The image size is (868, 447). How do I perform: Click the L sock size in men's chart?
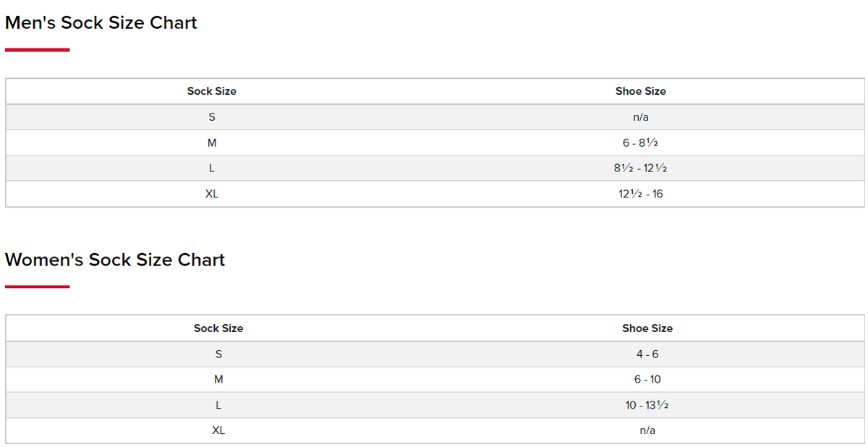pyautogui.click(x=212, y=169)
